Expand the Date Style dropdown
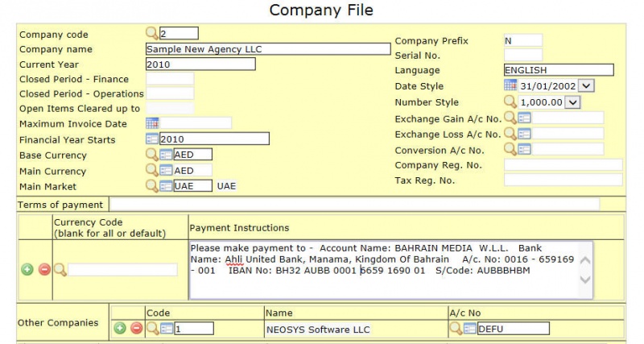 point(586,86)
